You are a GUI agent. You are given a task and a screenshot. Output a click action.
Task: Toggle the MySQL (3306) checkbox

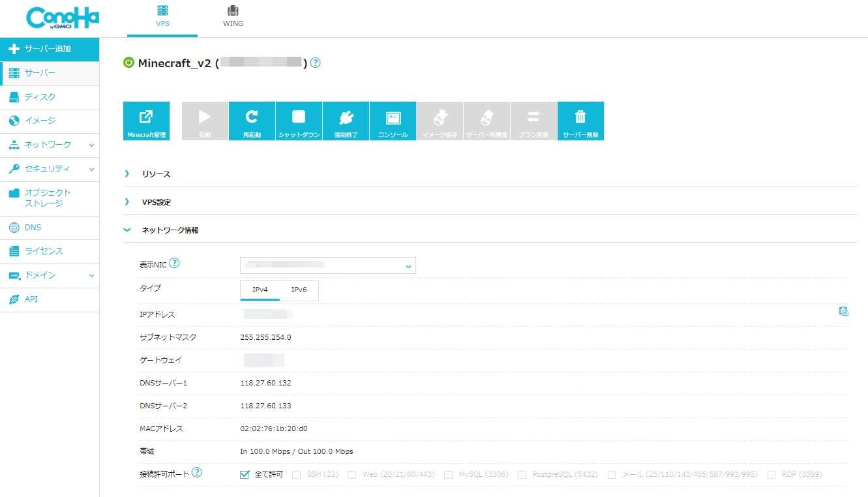448,475
